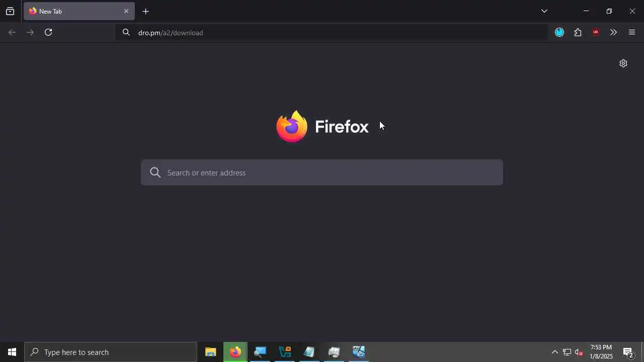Open the Extensions puzzle piece menu

click(578, 32)
